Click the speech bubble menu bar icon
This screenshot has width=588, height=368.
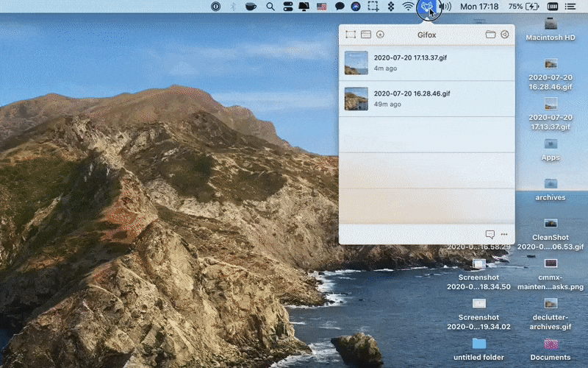coord(340,7)
